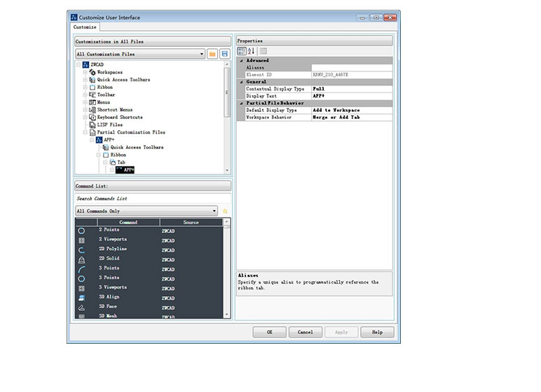Select the Customize tab
The height and width of the screenshot is (392, 541).
(x=86, y=27)
